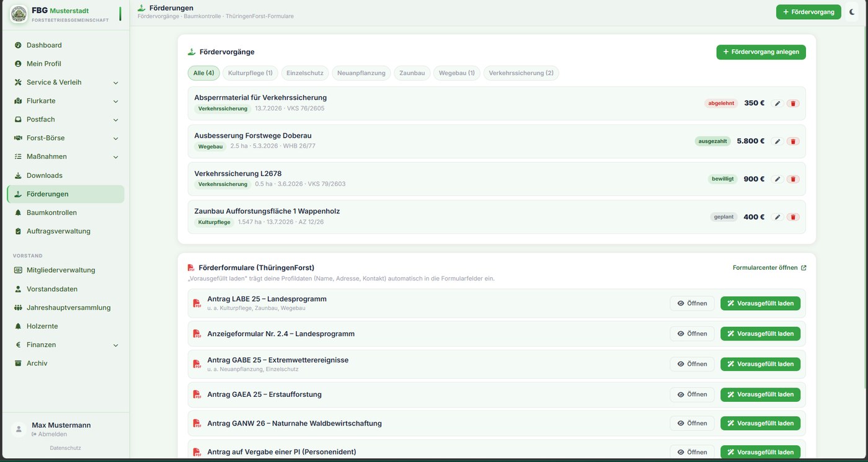Open Downloads in the sidebar

(x=65, y=175)
